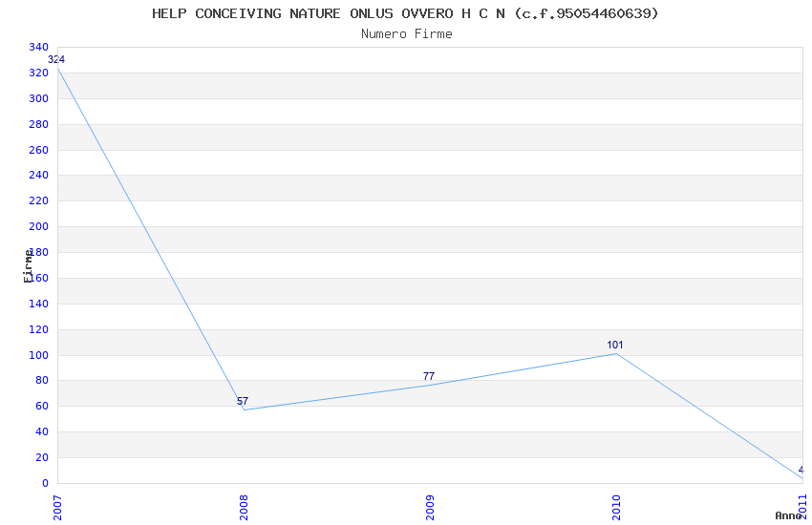Click the y-axis value 80
Viewport: 812px width, 525px height.
[41, 380]
